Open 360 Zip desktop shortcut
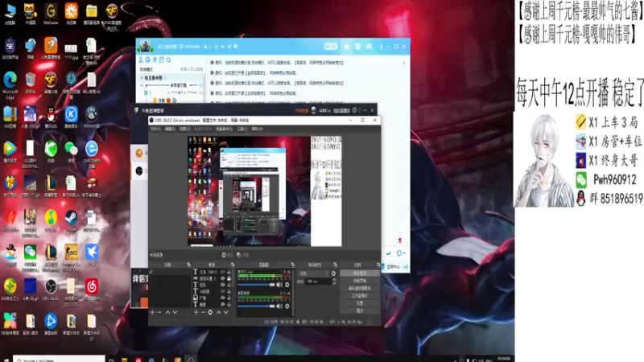 [10, 116]
